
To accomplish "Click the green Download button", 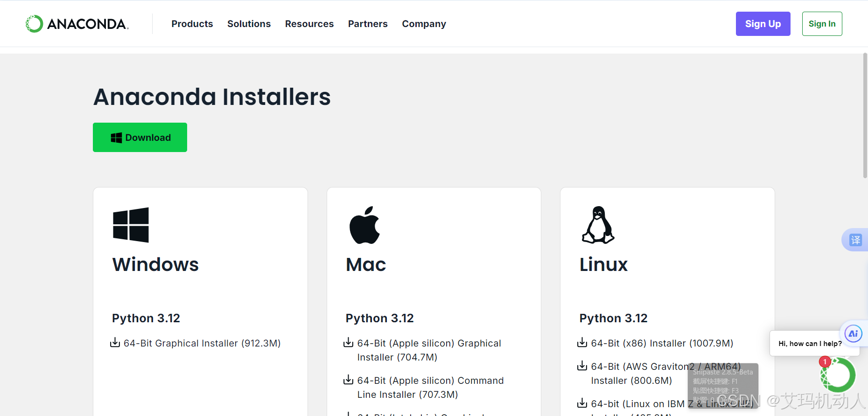I will (x=140, y=137).
